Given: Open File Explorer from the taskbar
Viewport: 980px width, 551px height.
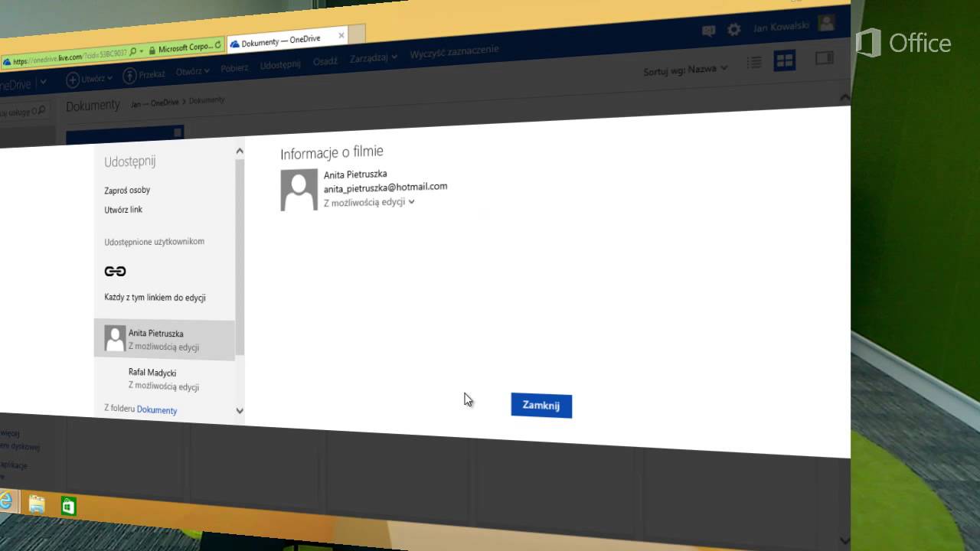Looking at the screenshot, I should [37, 504].
